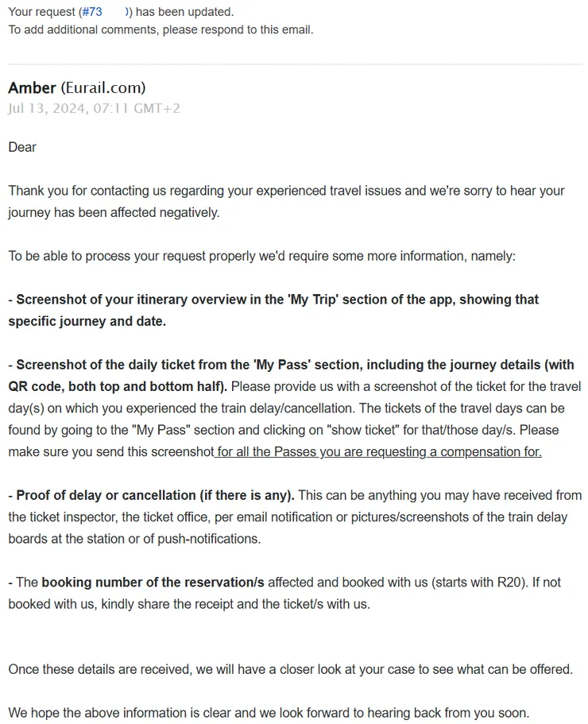Open the request number #73 link
The image size is (588, 724).
(92, 12)
